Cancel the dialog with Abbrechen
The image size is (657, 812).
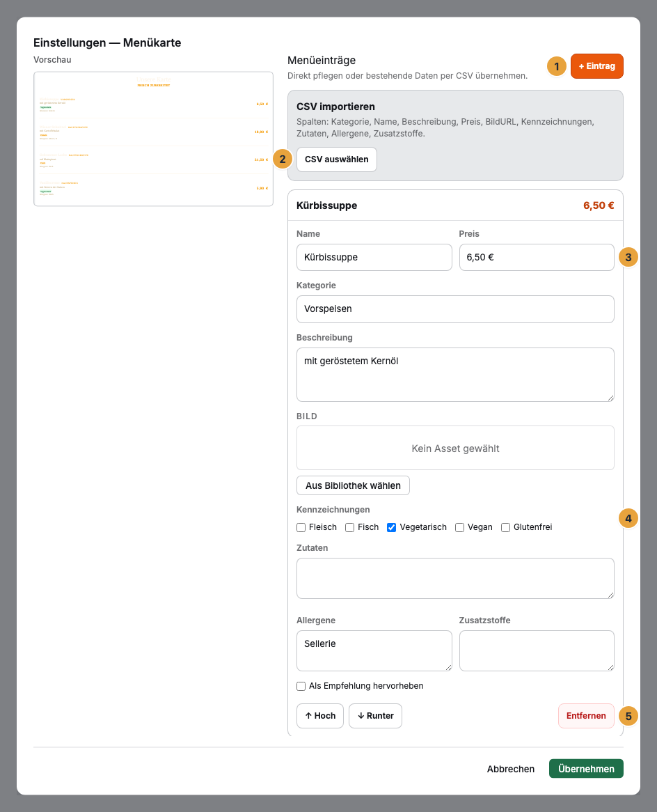pos(510,769)
